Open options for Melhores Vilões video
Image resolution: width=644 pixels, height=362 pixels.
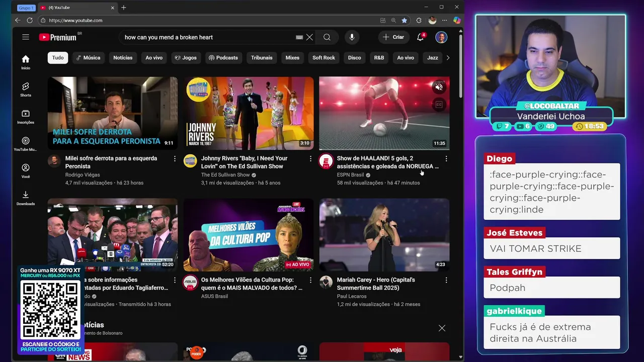[x=310, y=280]
